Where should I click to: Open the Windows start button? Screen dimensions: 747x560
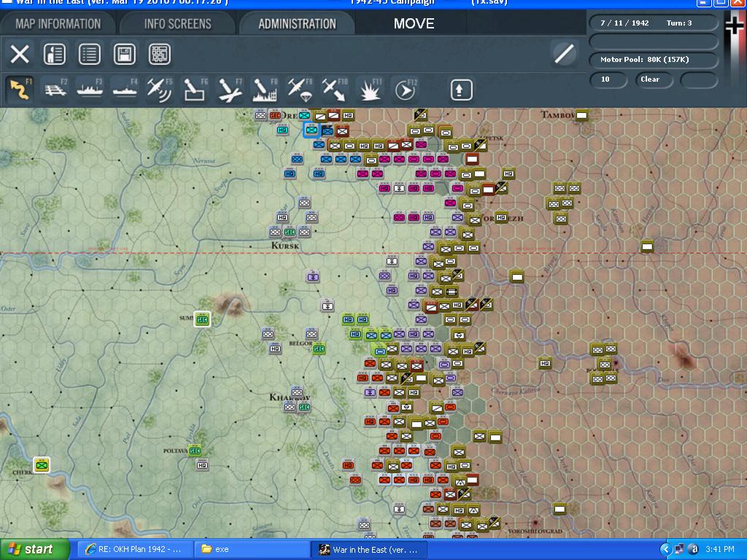pyautogui.click(x=35, y=550)
